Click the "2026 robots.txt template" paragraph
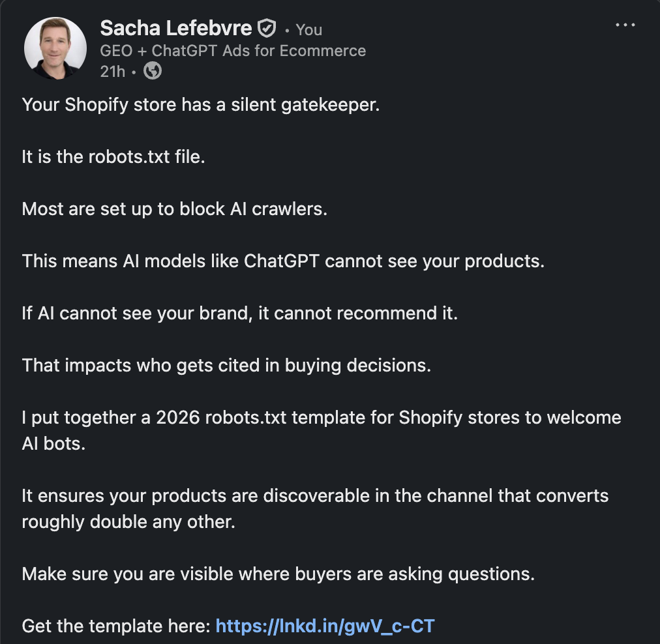Image resolution: width=660 pixels, height=644 pixels. coord(322,431)
